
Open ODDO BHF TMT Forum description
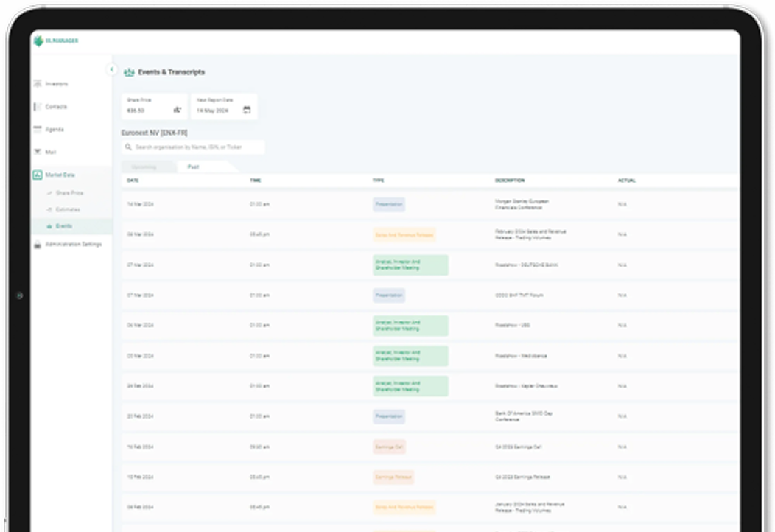(519, 295)
